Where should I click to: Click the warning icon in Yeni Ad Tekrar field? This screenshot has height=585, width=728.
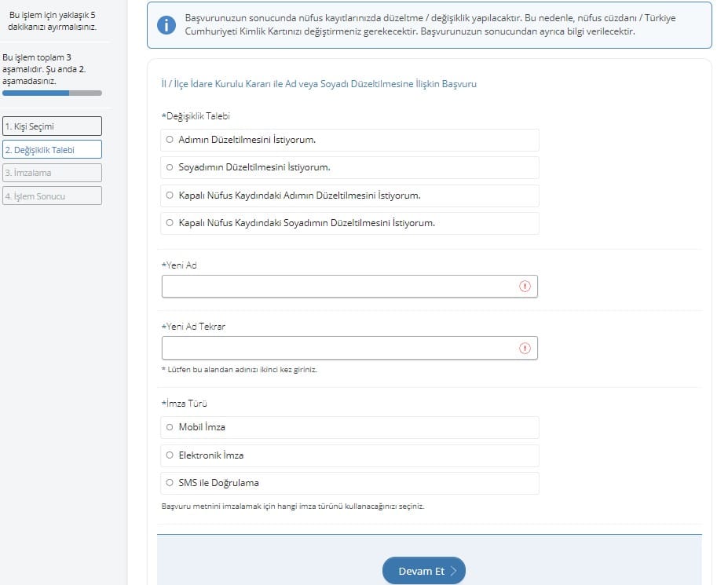tap(525, 348)
